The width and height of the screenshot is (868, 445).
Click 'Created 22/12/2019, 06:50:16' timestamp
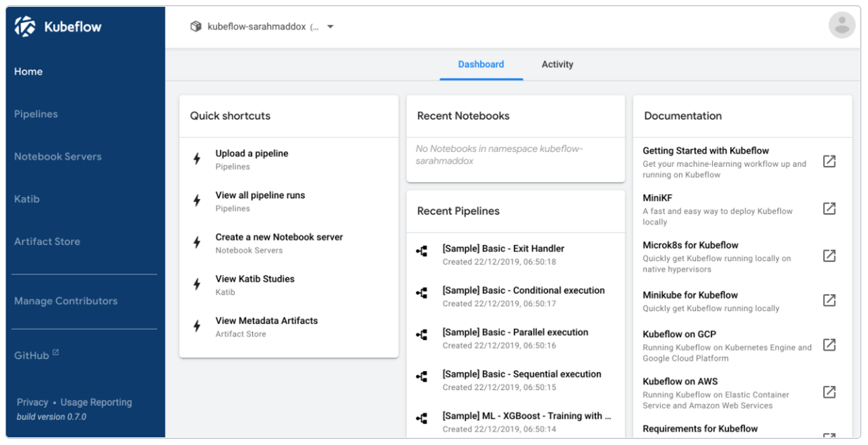[499, 346]
